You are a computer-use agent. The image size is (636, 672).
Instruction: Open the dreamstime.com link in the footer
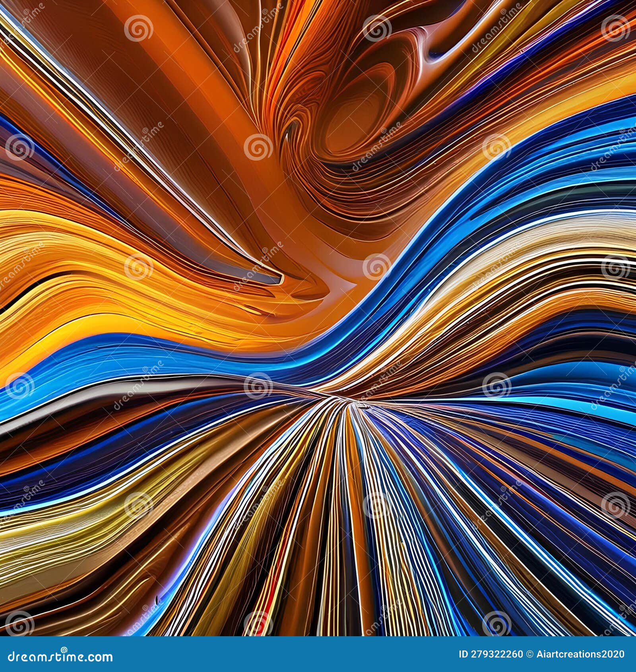(60, 655)
